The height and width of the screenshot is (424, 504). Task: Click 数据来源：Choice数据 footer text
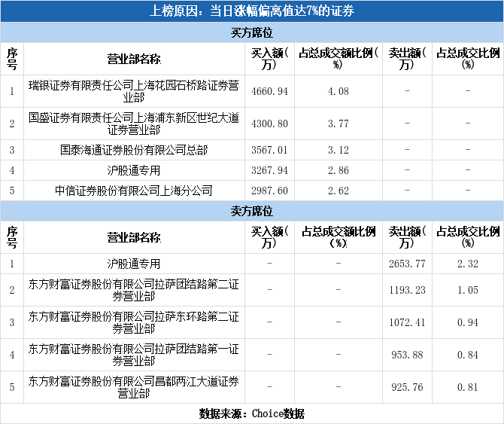[252, 413]
